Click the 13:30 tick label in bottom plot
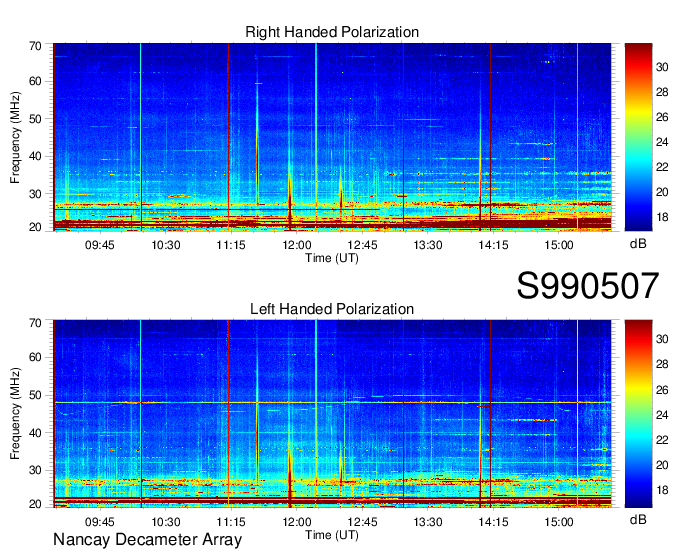 pos(428,522)
